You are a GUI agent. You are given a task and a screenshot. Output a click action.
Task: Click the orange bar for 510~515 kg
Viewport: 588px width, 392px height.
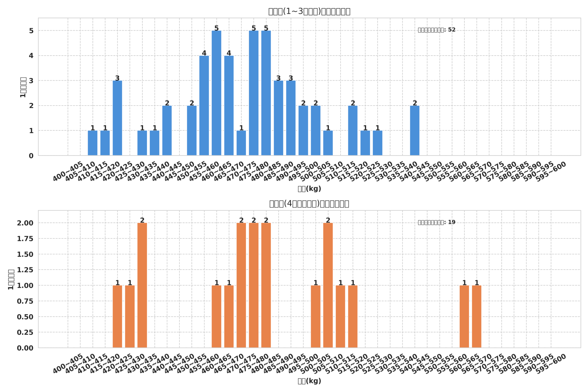coord(340,316)
